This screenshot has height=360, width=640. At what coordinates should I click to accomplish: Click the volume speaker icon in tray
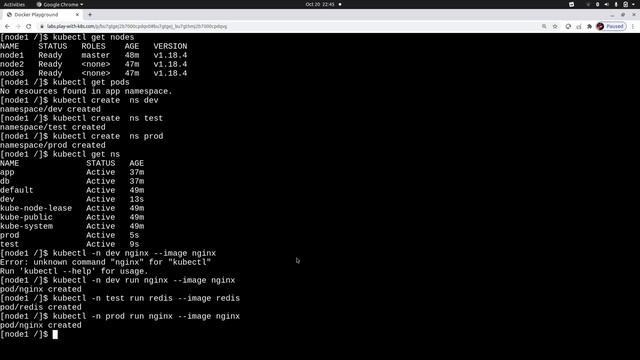[607, 4]
